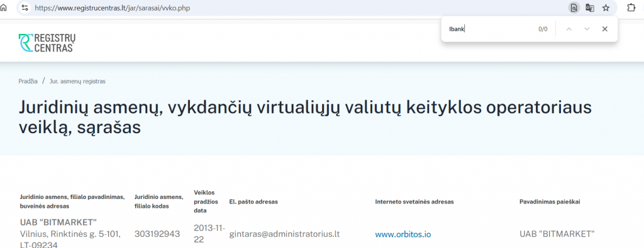
Task: Click the email gintaras@administratorius.lt
Action: [284, 234]
